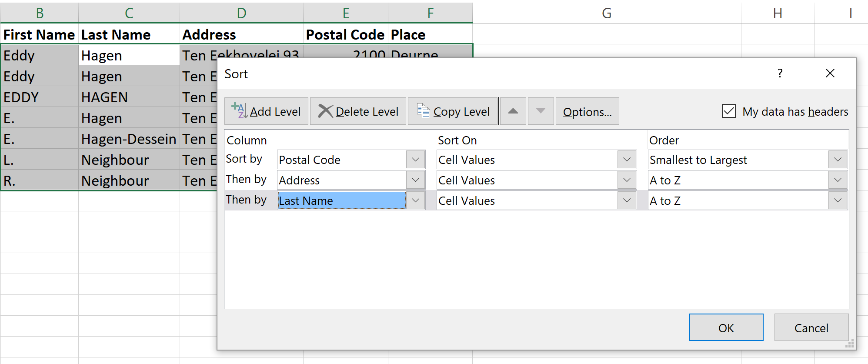This screenshot has height=364, width=868.
Task: Open Smallest to Largest order dropdown
Action: (838, 160)
